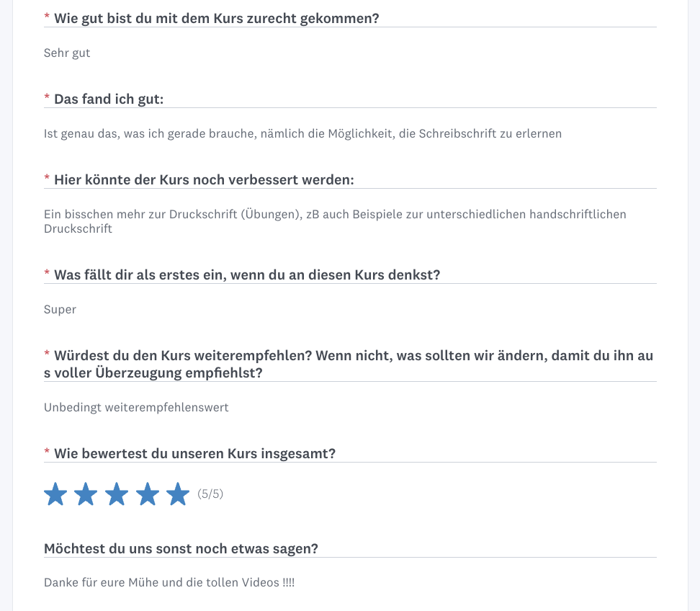Click question 'Was fällt dir als erstes ein'
Image resolution: width=700 pixels, height=611 pixels.
(x=246, y=275)
